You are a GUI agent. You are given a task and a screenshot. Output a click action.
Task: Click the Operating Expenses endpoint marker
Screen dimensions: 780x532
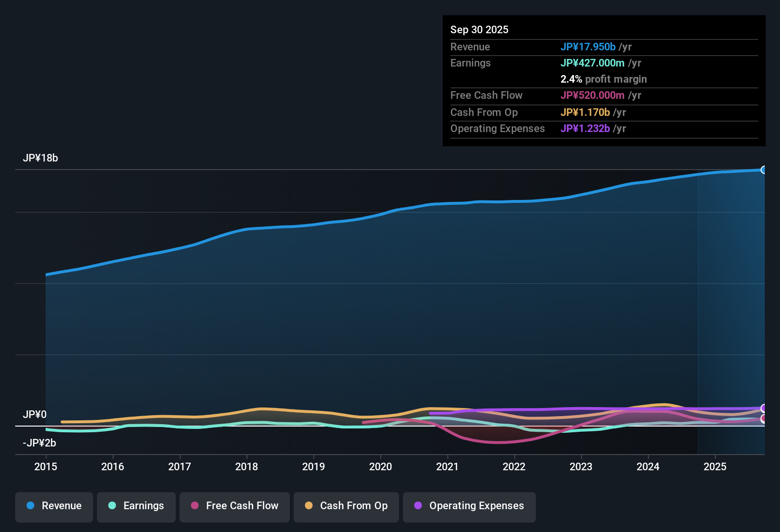pyautogui.click(x=763, y=408)
